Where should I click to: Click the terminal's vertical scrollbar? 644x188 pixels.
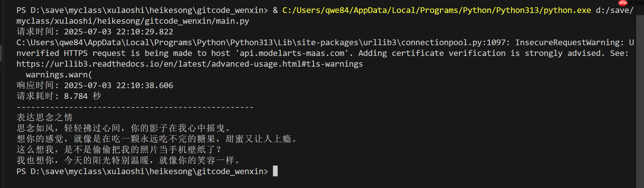640,95
